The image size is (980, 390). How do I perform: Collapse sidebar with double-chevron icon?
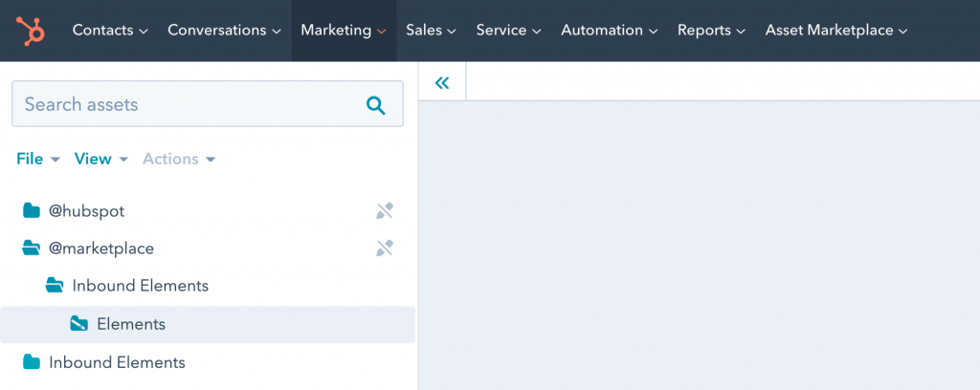coord(442,82)
